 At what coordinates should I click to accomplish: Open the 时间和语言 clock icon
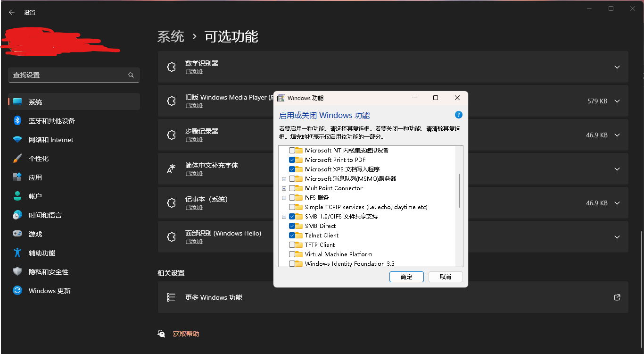pyautogui.click(x=17, y=215)
